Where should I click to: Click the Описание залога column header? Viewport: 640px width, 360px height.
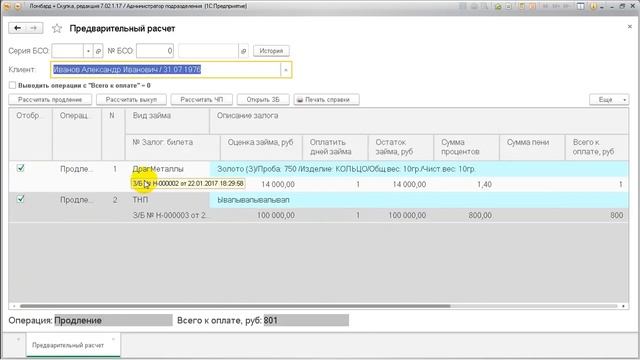419,121
